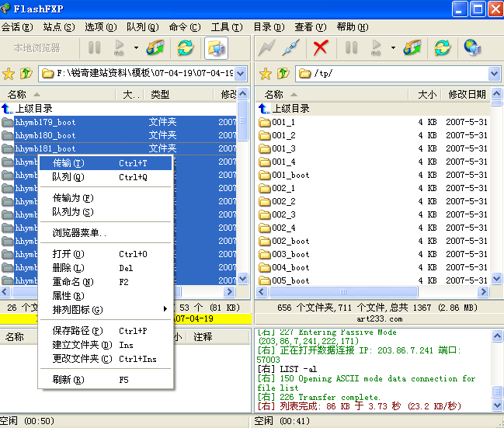Choose 属性(R) in the context menu
This screenshot has width=504, height=428.
(106, 296)
